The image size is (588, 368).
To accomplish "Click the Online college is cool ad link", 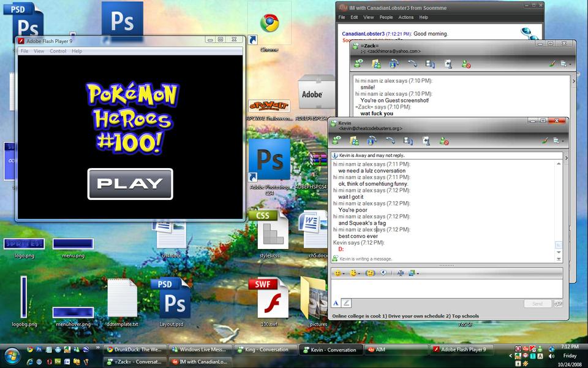I will click(x=405, y=316).
